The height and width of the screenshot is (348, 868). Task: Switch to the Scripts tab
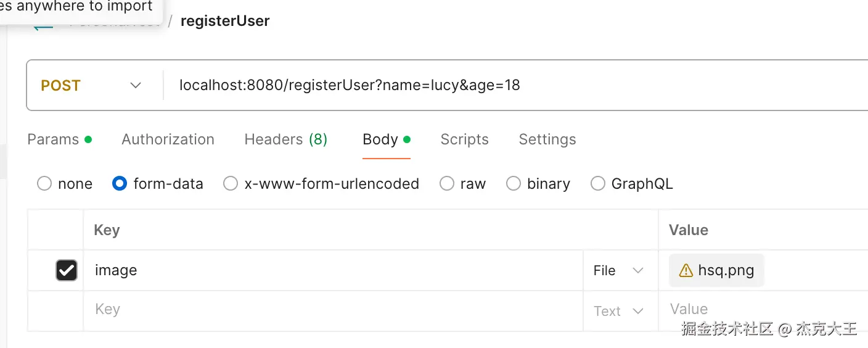tap(464, 139)
